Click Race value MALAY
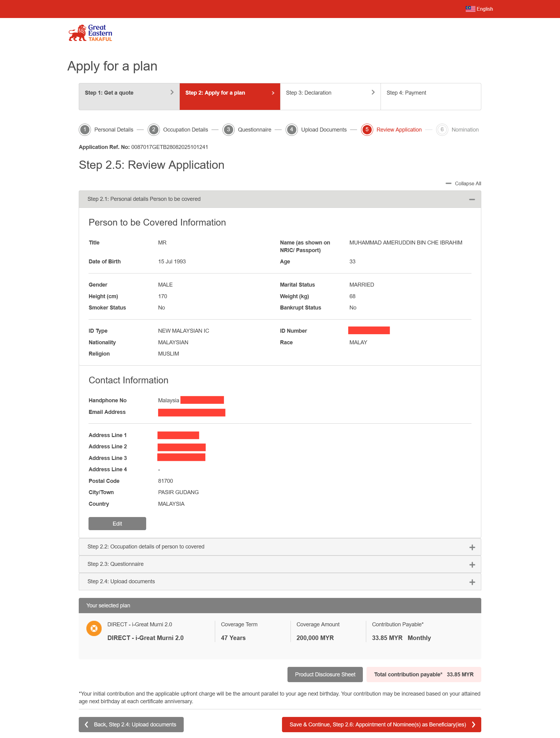The height and width of the screenshot is (738, 560). (x=358, y=342)
